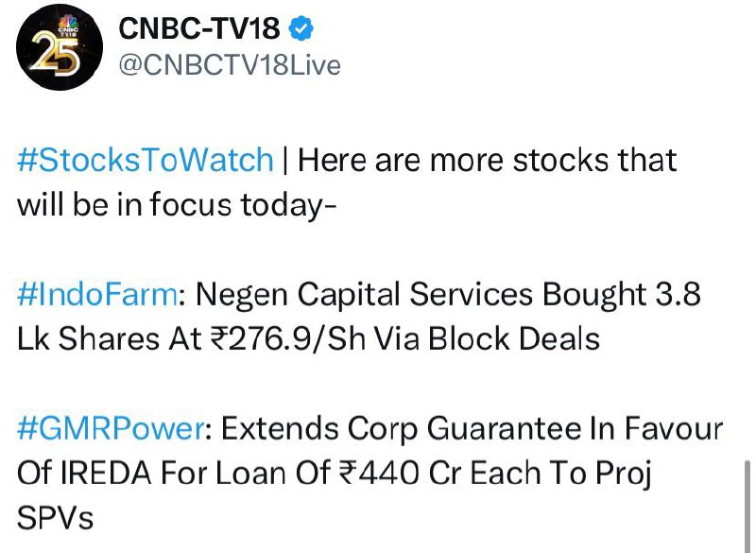This screenshot has height=553, width=756.
Task: Open the CNBC-TV18 display name link
Action: coord(199,28)
